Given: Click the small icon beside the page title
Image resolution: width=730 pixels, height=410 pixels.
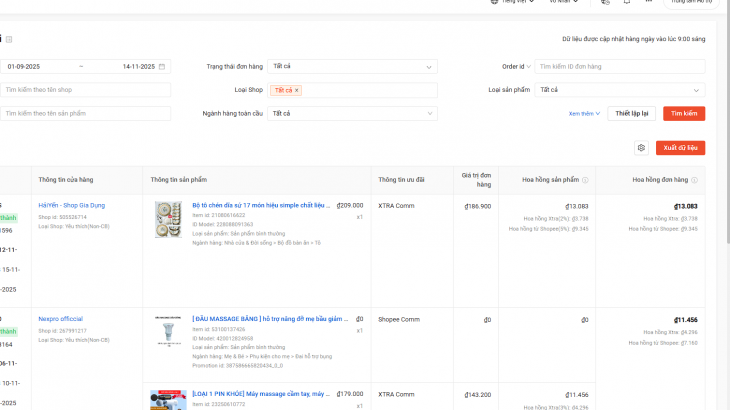Looking at the screenshot, I should pos(9,40).
